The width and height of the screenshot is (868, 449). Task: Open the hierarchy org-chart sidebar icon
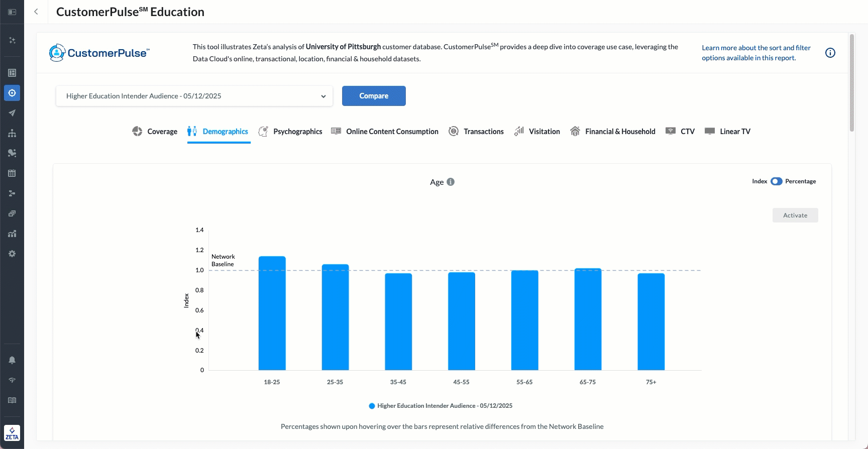click(x=12, y=133)
